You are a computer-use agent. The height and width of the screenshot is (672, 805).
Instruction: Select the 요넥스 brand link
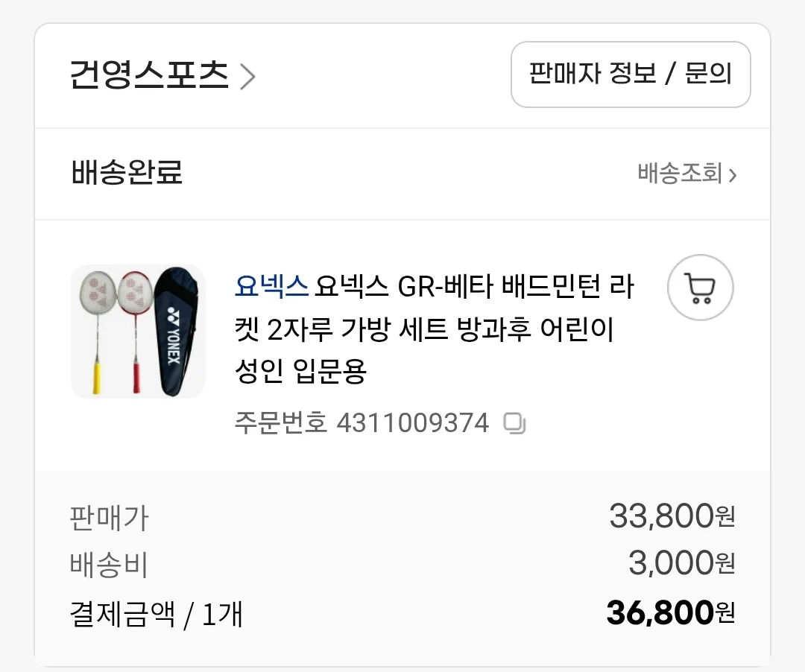click(271, 286)
